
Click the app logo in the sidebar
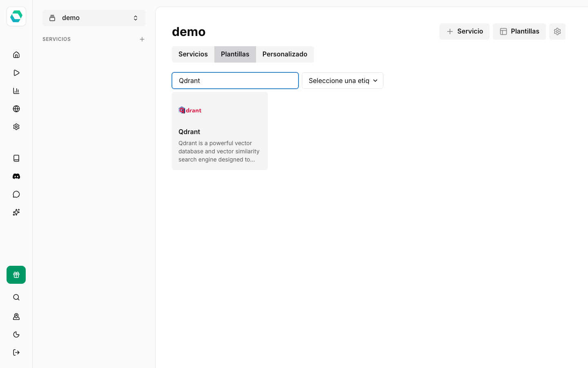click(x=16, y=16)
